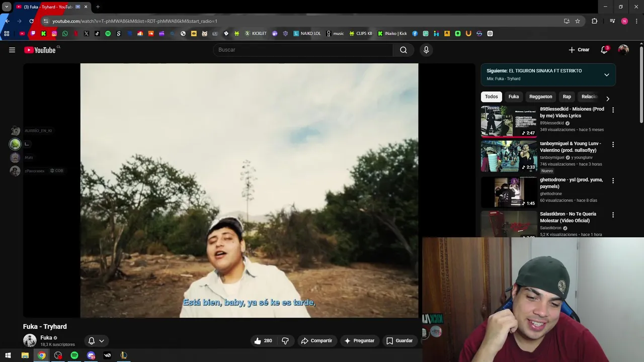Image resolution: width=644 pixels, height=362 pixels.
Task: Click the 89Blessedkid channel name
Action: click(552, 123)
